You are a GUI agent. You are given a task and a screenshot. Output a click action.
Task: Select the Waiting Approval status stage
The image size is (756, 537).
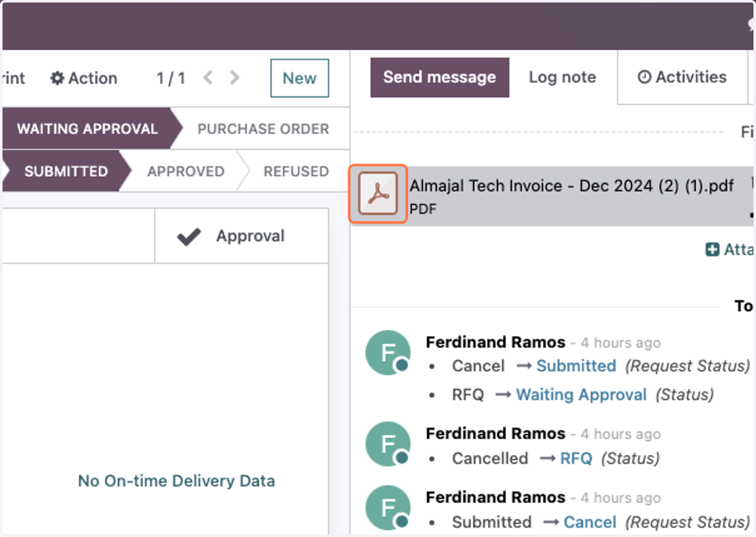coord(87,128)
